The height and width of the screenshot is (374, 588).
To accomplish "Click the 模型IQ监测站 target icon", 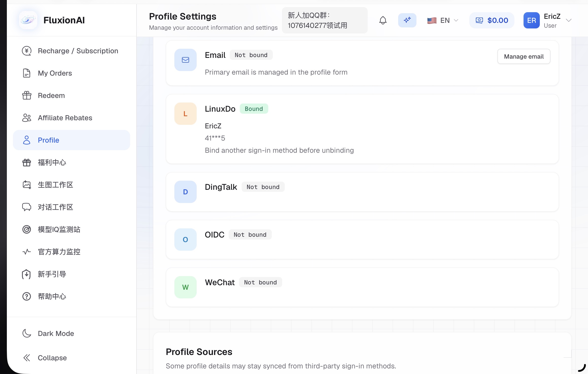I will (27, 229).
